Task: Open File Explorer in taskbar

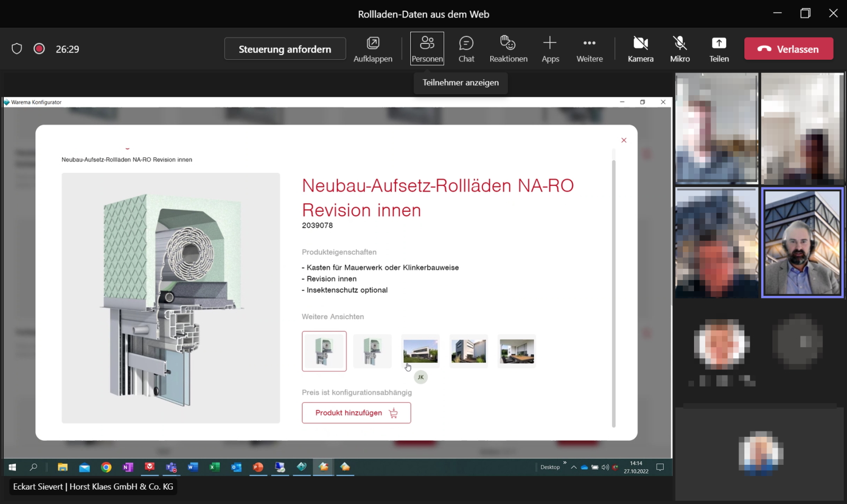Action: click(x=62, y=467)
